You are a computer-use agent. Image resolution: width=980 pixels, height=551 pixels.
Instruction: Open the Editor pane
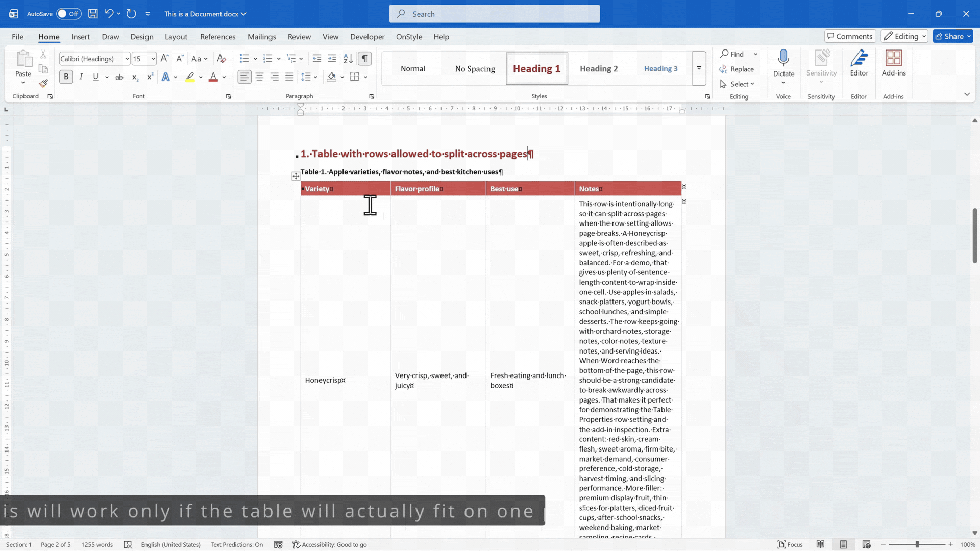point(859,63)
